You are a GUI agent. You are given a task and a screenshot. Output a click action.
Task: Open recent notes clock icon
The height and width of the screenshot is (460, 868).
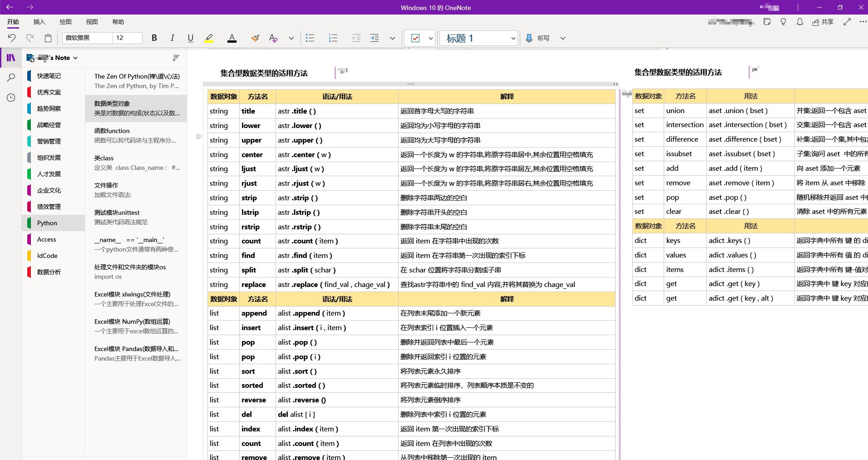tap(11, 98)
